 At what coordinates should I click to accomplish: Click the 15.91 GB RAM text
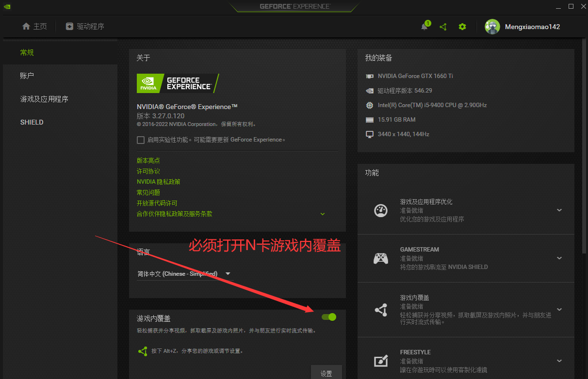pyautogui.click(x=397, y=120)
